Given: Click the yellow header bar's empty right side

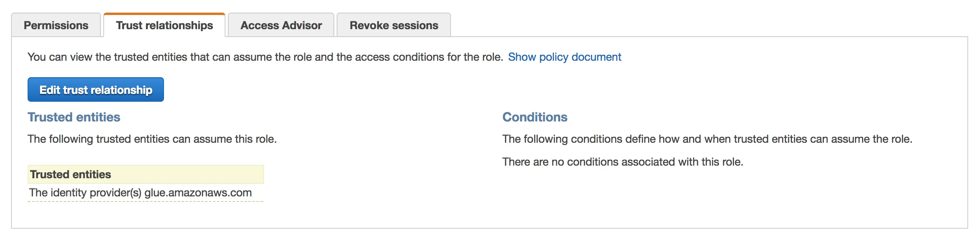Looking at the screenshot, I should tap(205, 174).
